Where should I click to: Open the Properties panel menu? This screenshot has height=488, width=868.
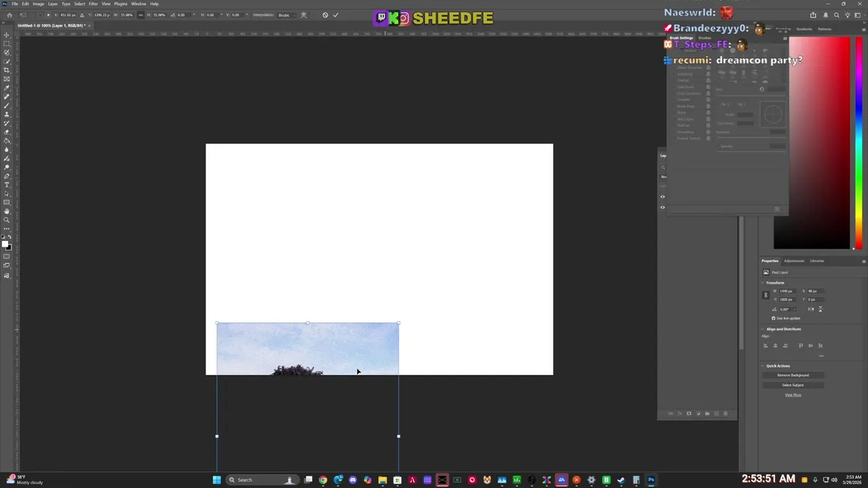[864, 261]
